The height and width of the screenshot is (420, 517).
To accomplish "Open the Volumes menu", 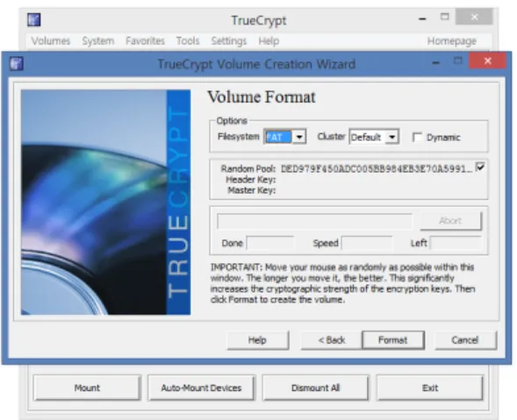I will point(51,41).
